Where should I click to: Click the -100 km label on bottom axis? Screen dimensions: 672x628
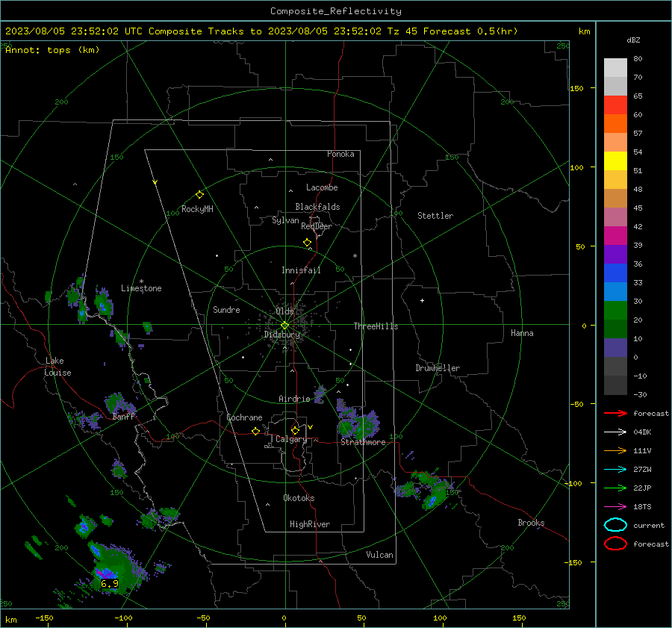pos(123,618)
